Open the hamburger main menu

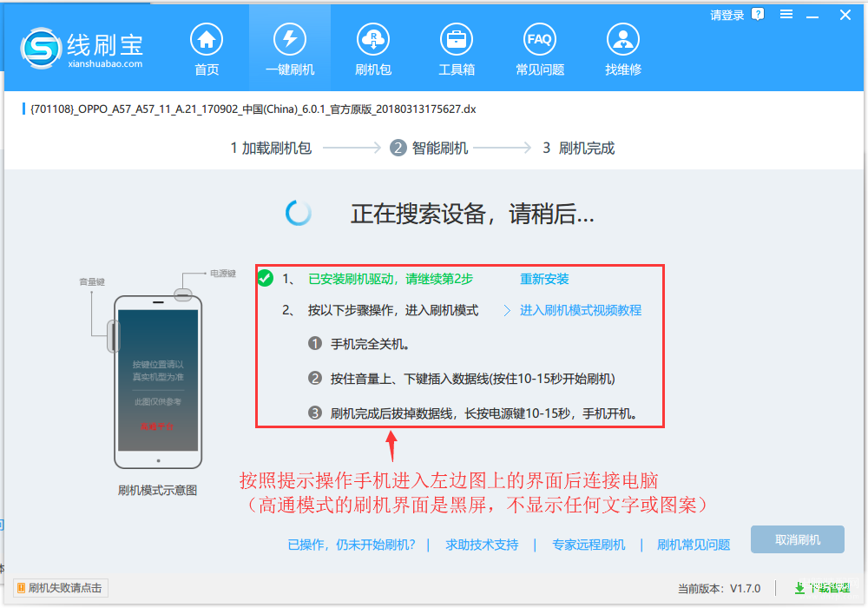(786, 15)
